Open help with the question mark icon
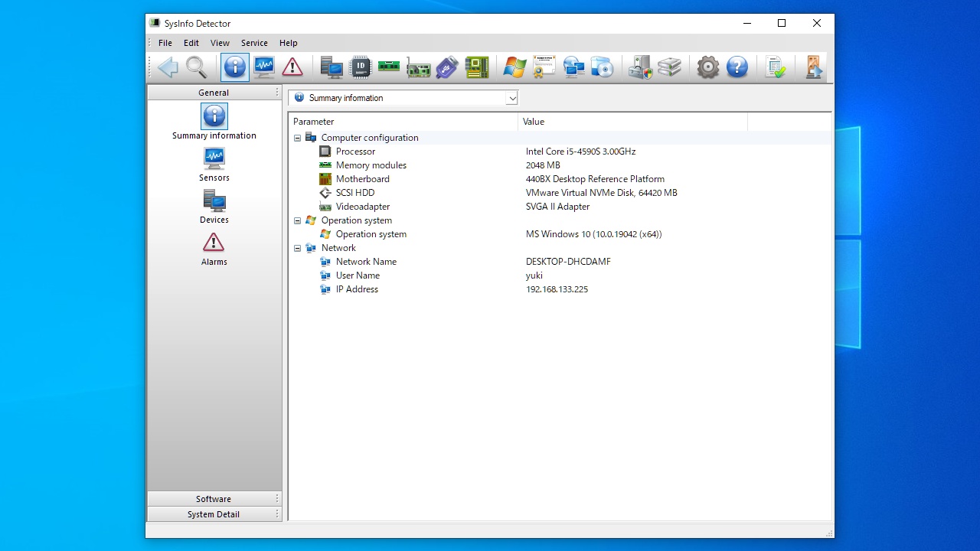The image size is (980, 551). (737, 67)
